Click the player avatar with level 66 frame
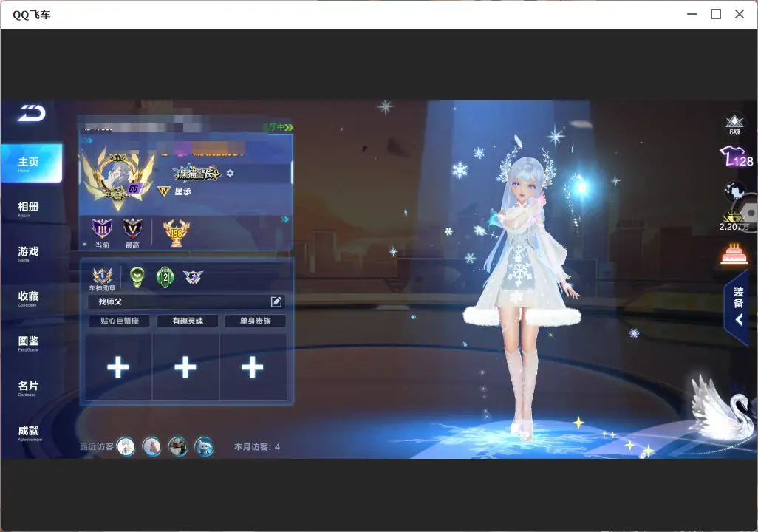This screenshot has height=532, width=758. pyautogui.click(x=118, y=178)
